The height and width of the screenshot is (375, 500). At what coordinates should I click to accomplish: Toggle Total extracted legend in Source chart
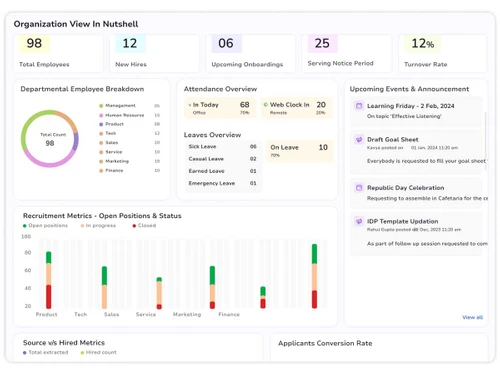(x=46, y=352)
